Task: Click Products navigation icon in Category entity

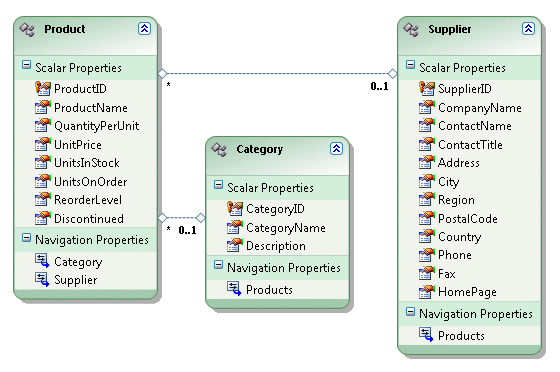Action: pos(234,288)
